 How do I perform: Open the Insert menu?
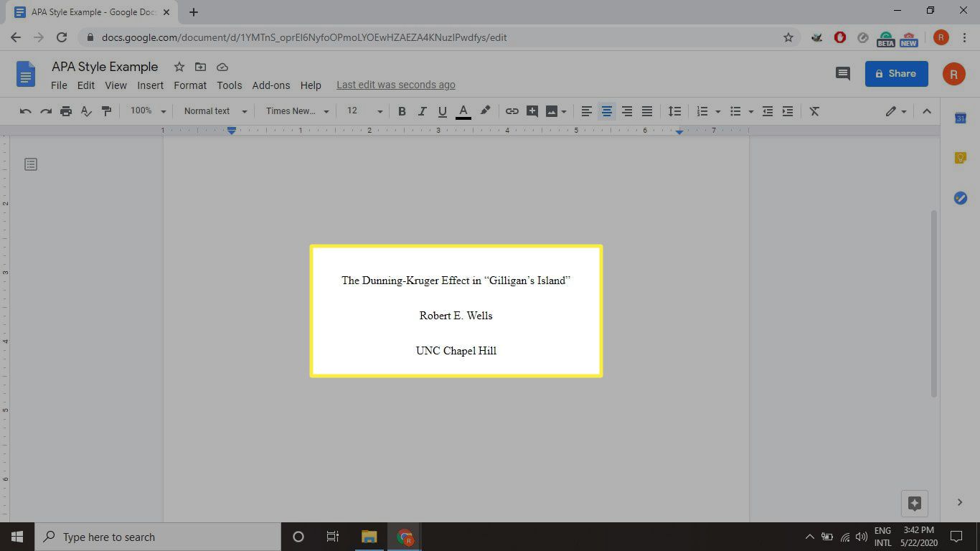151,85
